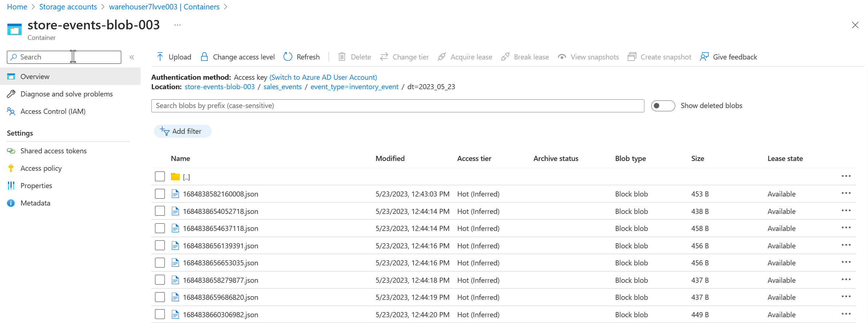Open ellipsis menu for 1684838660306982.json
The height and width of the screenshot is (323, 868).
coord(846,314)
